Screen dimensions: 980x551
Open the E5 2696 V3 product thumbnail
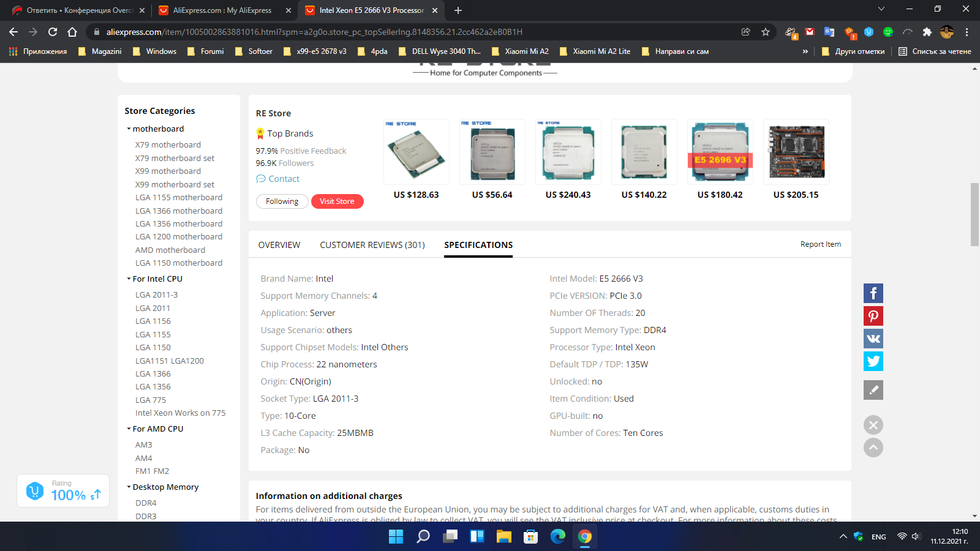[720, 152]
